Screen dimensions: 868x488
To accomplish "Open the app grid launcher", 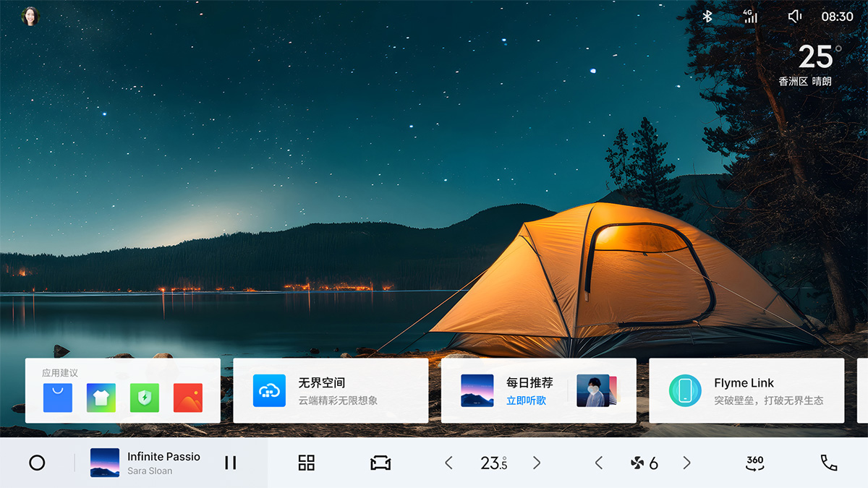I will (307, 463).
